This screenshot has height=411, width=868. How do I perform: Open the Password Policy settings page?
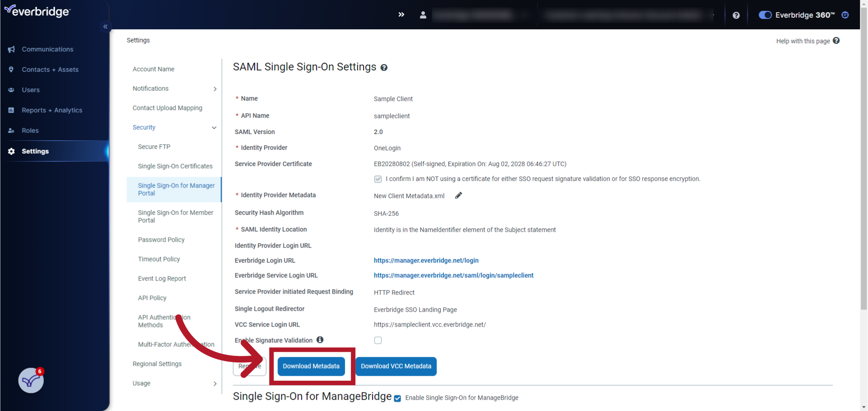click(x=161, y=239)
